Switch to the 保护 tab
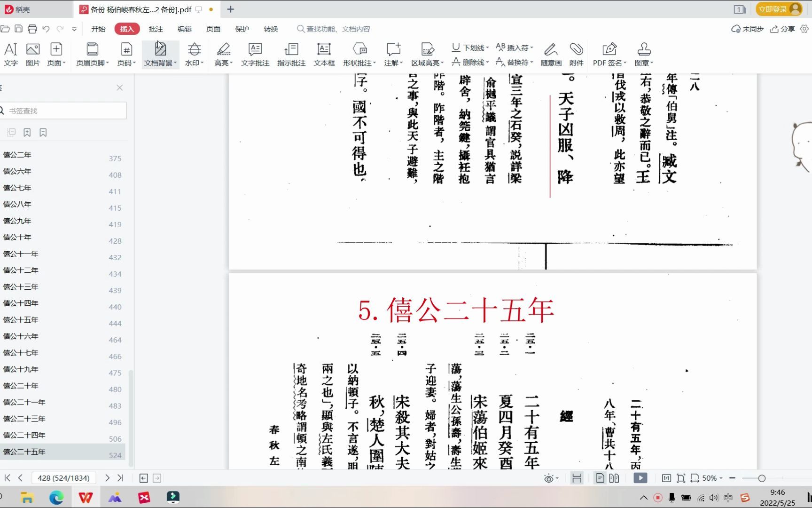 click(x=242, y=29)
